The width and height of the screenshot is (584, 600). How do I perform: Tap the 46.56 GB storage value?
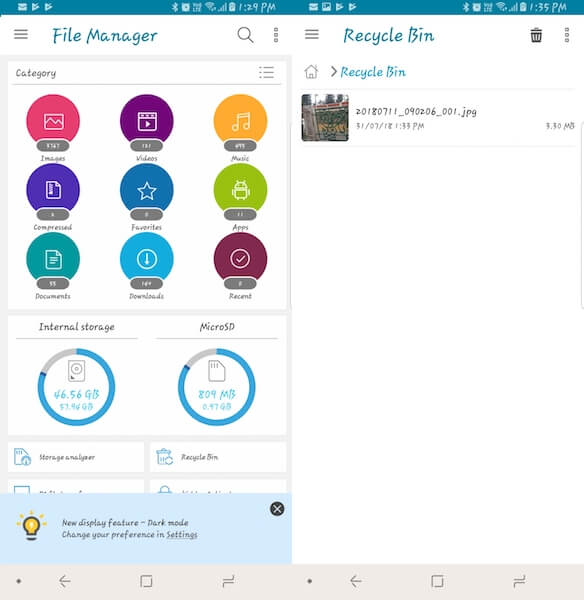click(x=77, y=394)
